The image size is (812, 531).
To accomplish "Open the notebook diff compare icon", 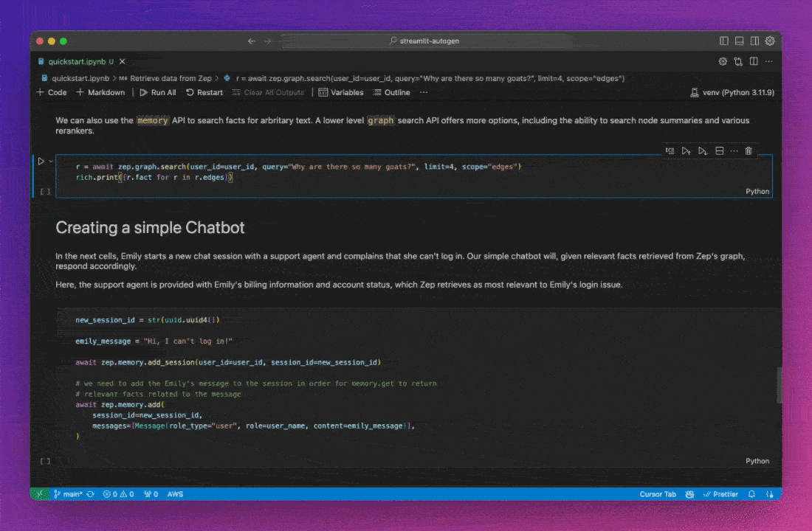I will (738, 62).
